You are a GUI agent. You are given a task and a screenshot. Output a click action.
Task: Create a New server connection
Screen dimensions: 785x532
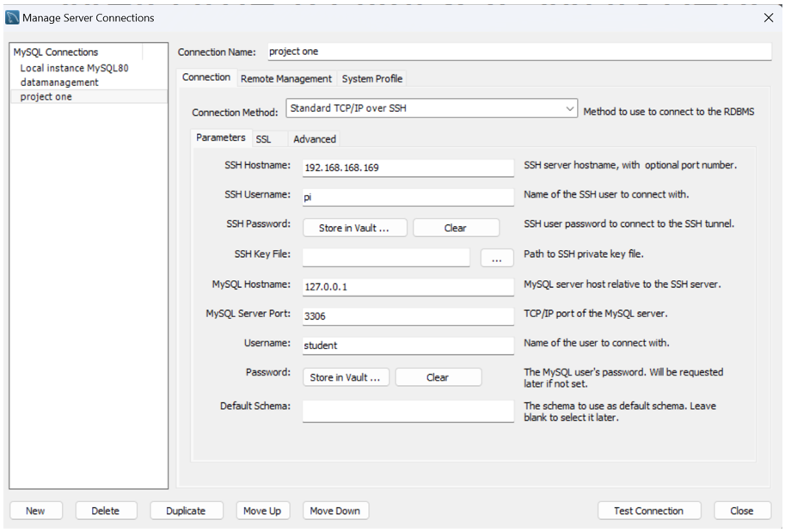(x=35, y=511)
